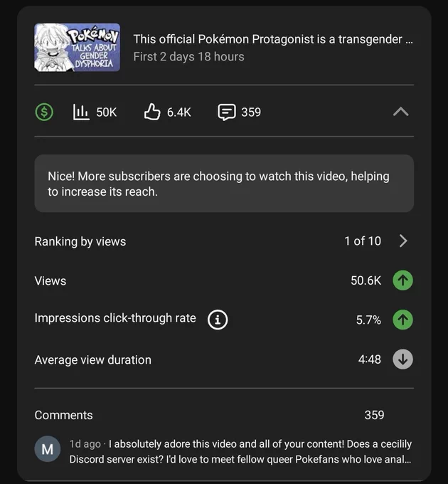The width and height of the screenshot is (448, 484).
Task: Select the 'Views' row label
Action: click(50, 281)
